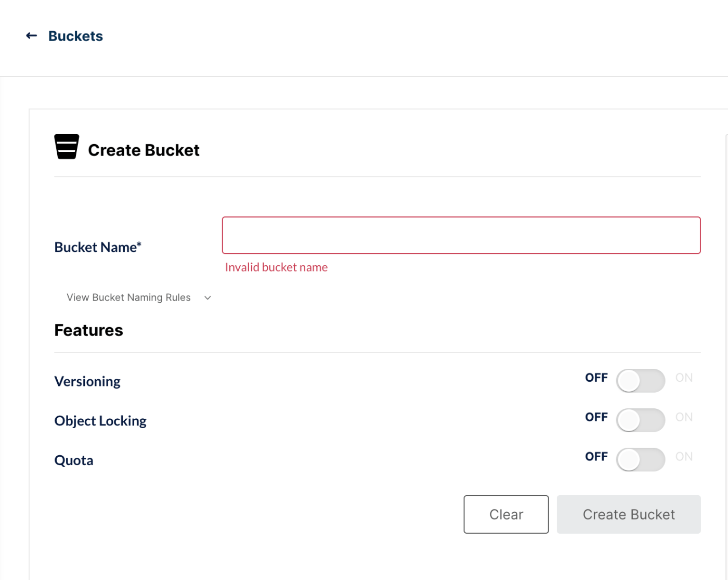
Task: Click the OFF label beside Object Locking
Action: (596, 417)
